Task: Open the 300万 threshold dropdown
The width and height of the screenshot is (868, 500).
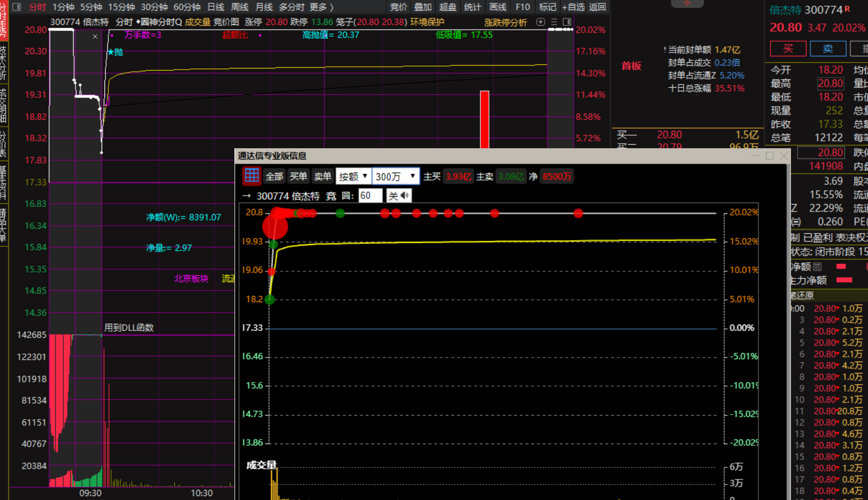Action: [x=396, y=177]
